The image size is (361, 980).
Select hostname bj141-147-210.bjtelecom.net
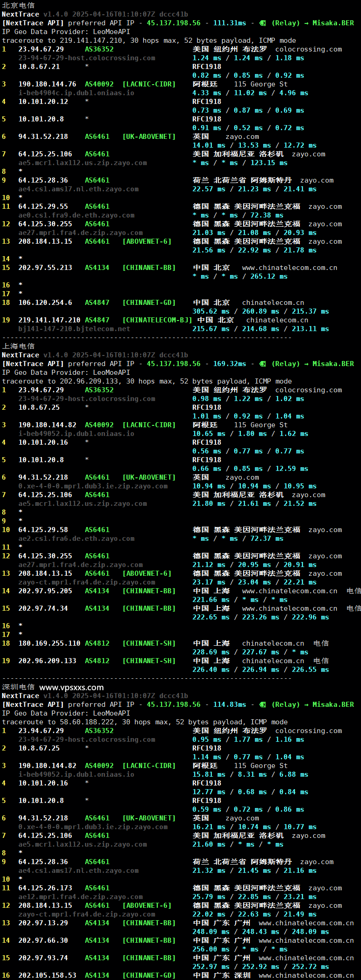coord(74,329)
